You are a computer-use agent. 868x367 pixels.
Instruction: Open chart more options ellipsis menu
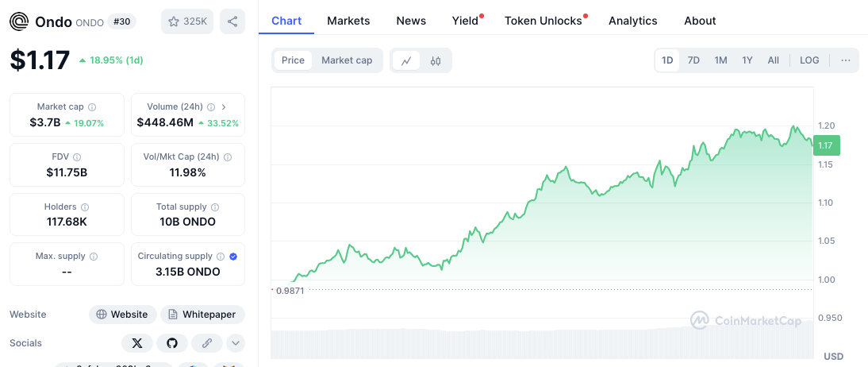coord(846,60)
